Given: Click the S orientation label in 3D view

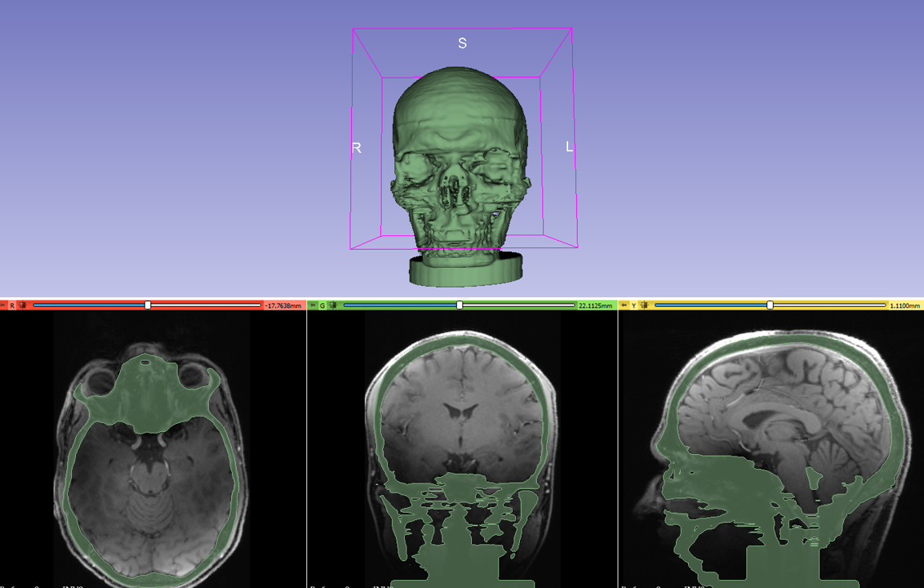Looking at the screenshot, I should (462, 43).
